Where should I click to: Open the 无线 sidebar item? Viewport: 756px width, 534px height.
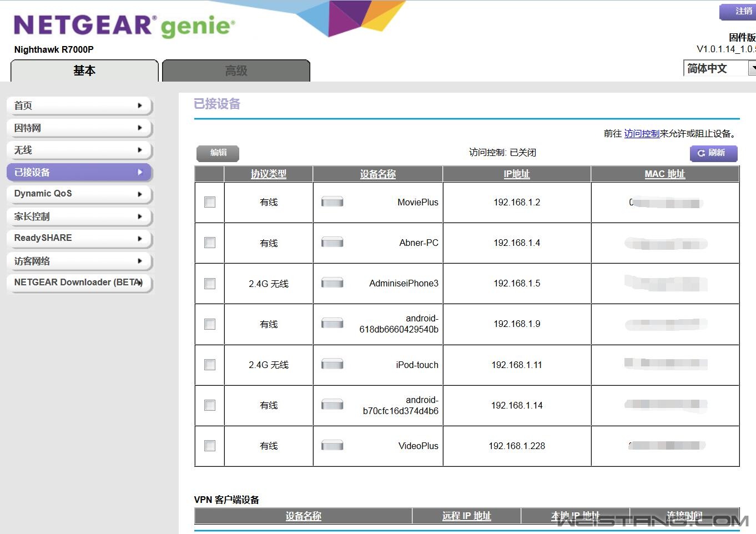click(x=79, y=150)
